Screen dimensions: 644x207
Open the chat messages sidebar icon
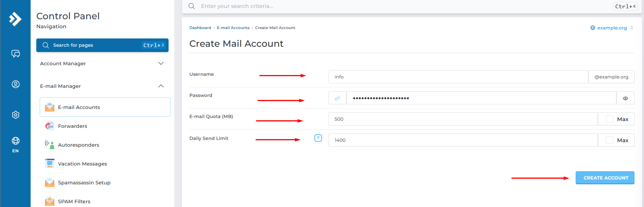[15, 54]
